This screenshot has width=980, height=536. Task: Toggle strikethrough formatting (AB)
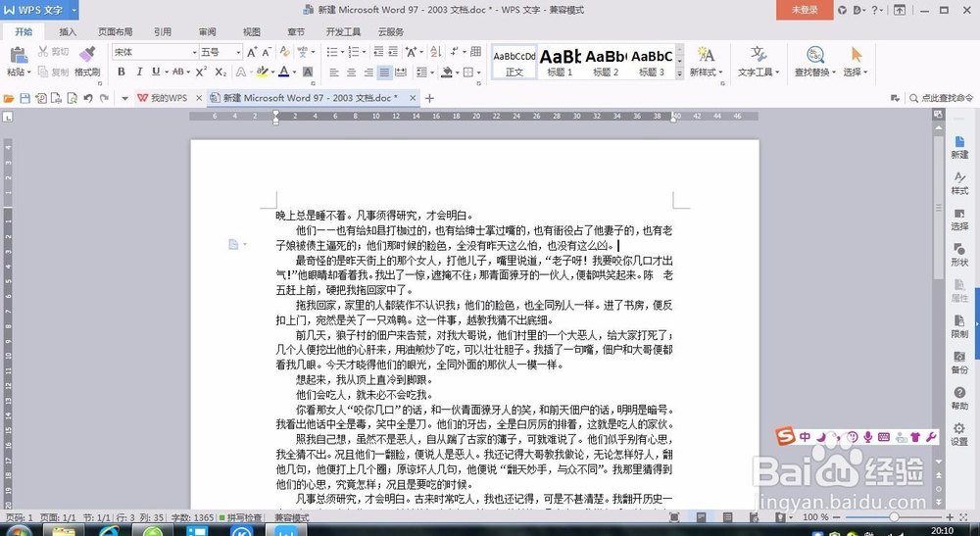click(177, 72)
